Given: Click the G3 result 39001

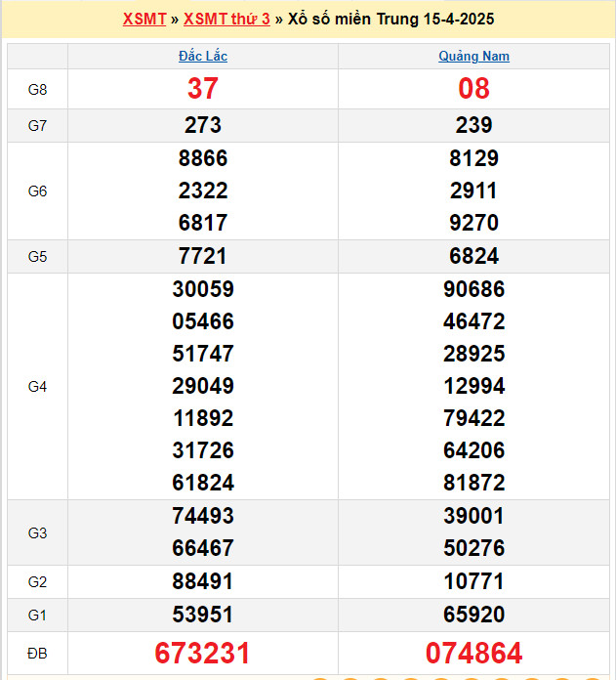Looking at the screenshot, I should coord(473,516).
